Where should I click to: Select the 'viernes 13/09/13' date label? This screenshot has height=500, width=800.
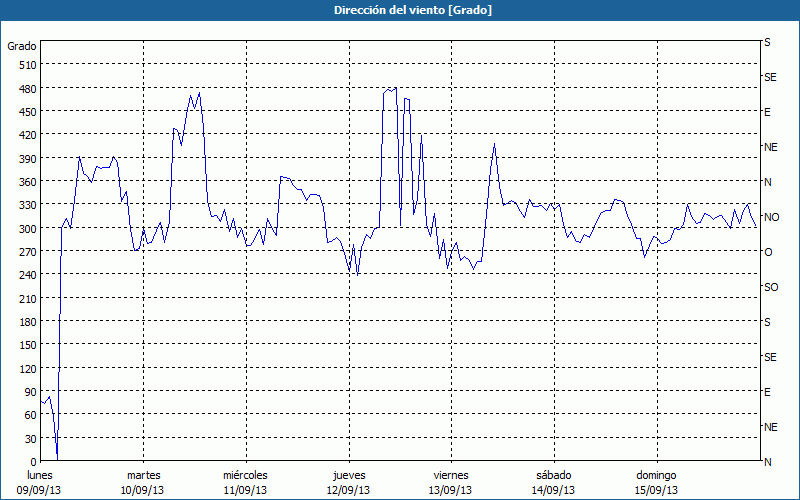pos(450,482)
